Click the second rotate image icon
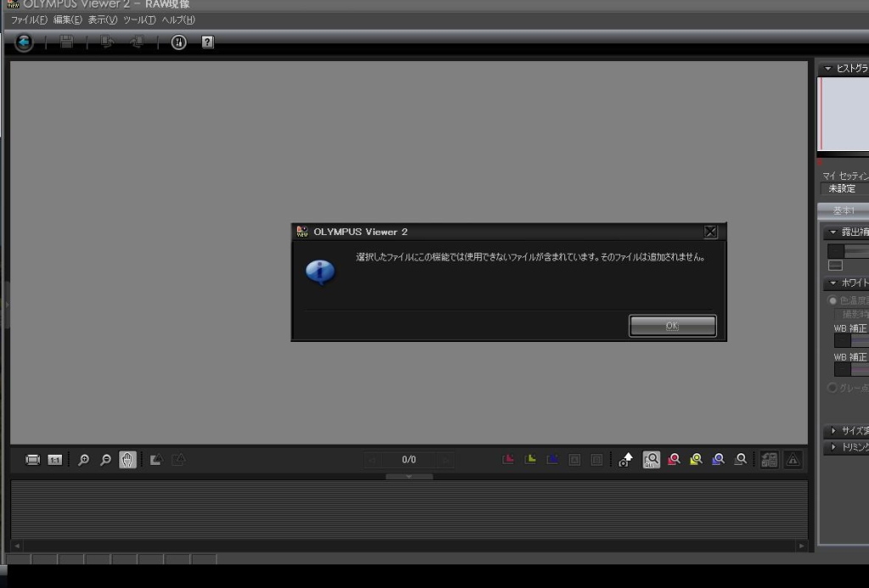Image resolution: width=869 pixels, height=588 pixels. (178, 459)
